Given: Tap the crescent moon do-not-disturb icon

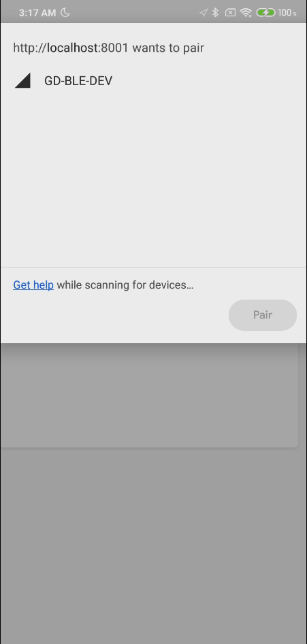Looking at the screenshot, I should (x=65, y=13).
